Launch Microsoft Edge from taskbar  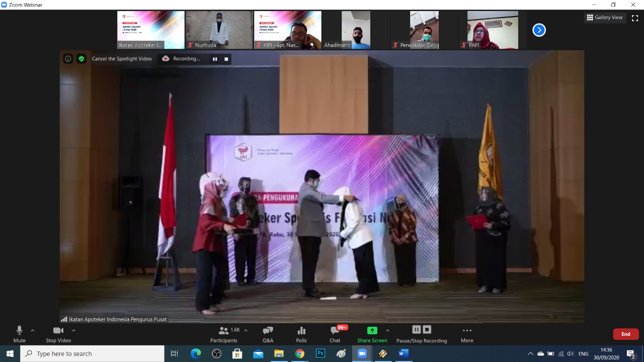click(x=196, y=353)
